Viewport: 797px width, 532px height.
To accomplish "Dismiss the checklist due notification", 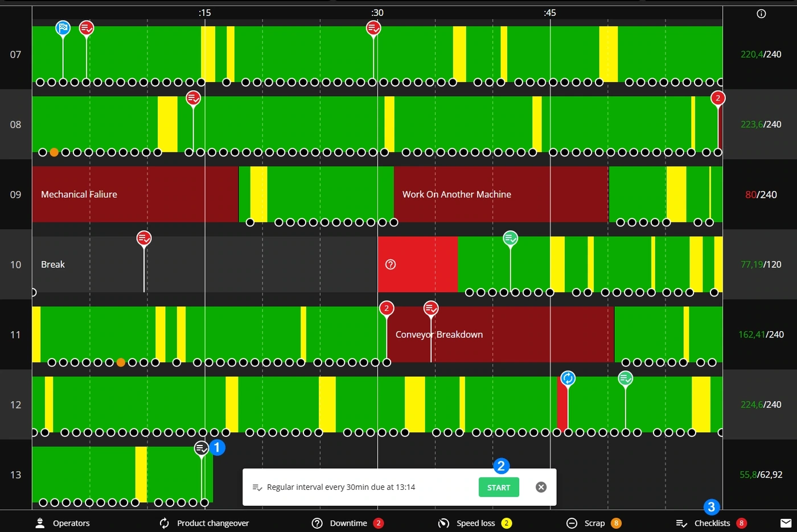I will tap(541, 487).
